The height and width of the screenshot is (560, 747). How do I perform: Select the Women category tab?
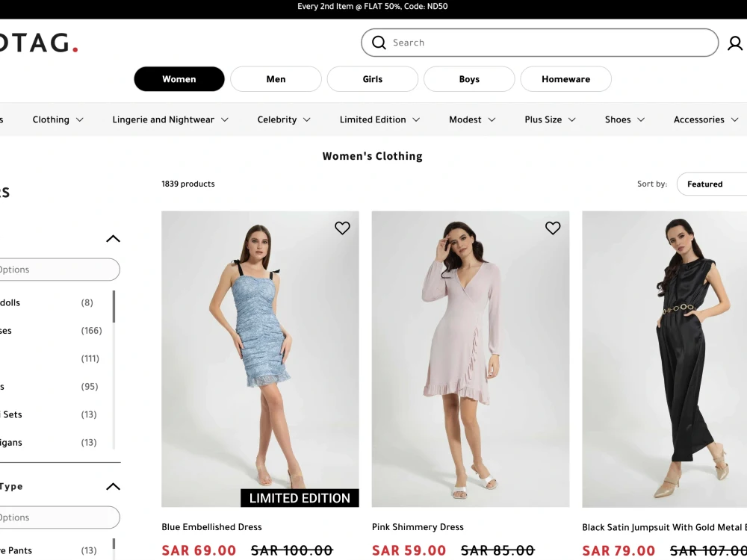pos(179,79)
